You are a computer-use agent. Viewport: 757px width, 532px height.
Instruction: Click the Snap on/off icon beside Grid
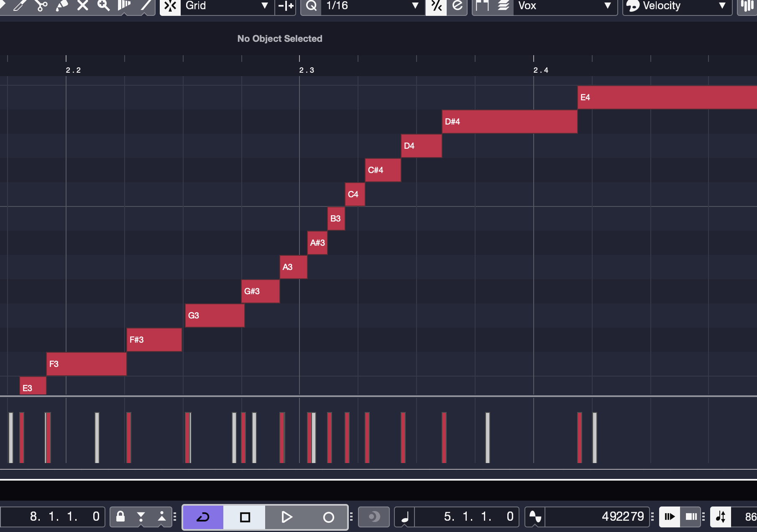click(x=170, y=6)
